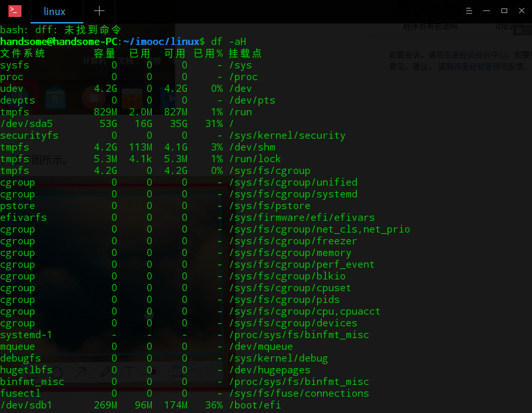Screen dimensions: 532x413
Task: Click mount point /dev/shm
Action: point(252,147)
